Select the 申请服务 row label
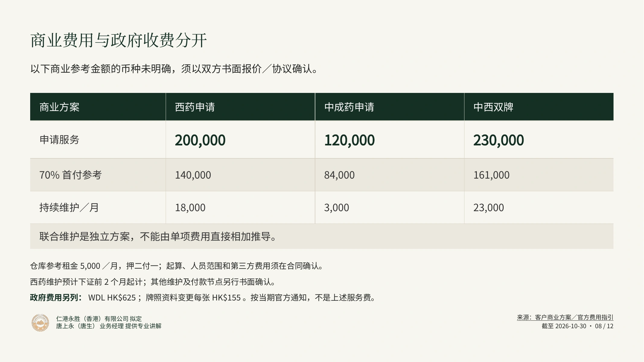Viewport: 644px width, 362px height. [59, 140]
